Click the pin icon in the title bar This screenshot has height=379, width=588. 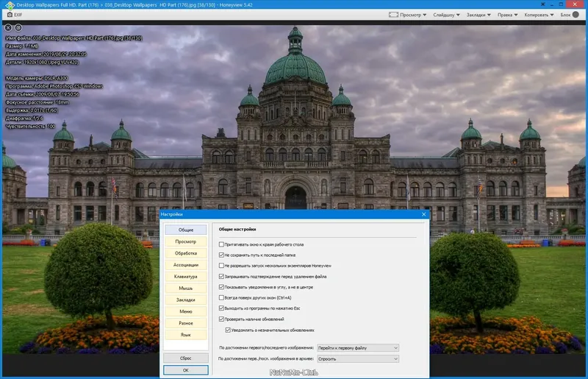pyautogui.click(x=542, y=4)
